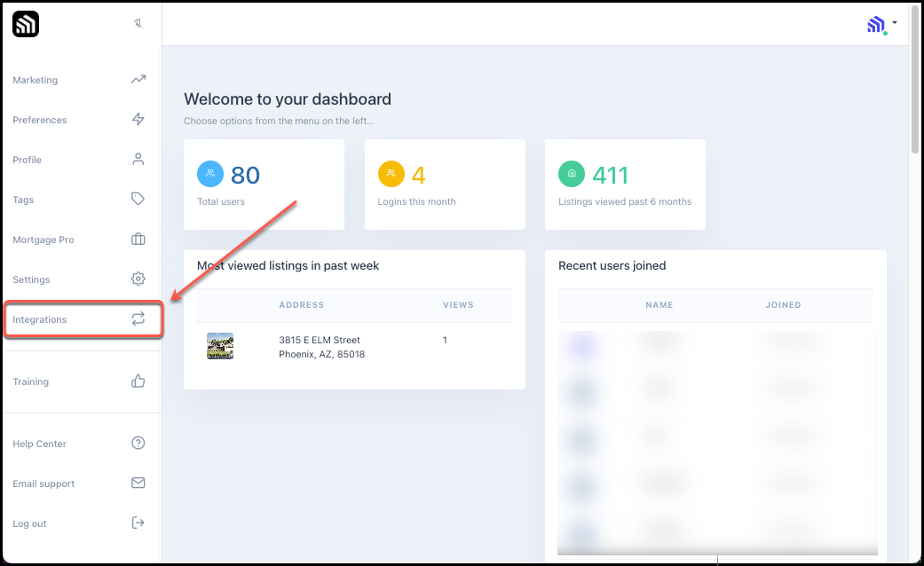The height and width of the screenshot is (566, 924).
Task: Click the Mortgage Pro briefcase icon
Action: [x=138, y=240]
